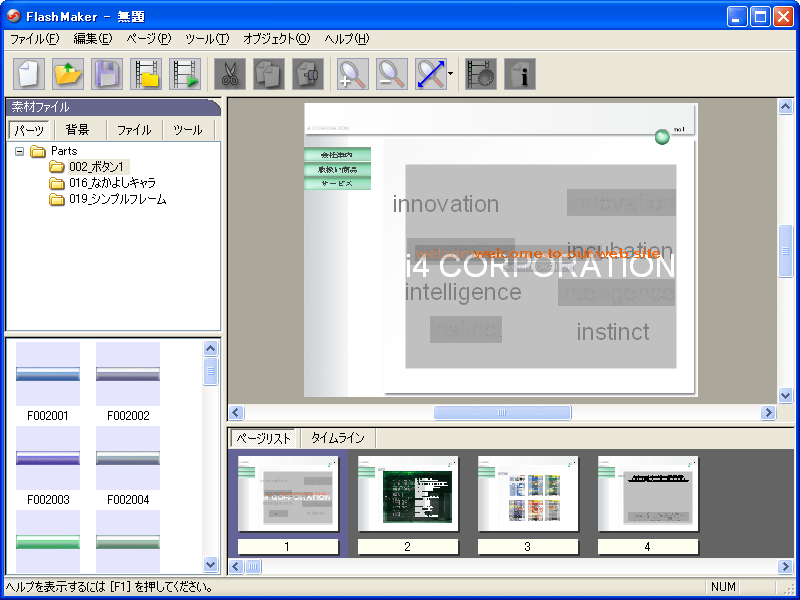Click the canvas horizontal scrollbar thumb

pyautogui.click(x=502, y=412)
